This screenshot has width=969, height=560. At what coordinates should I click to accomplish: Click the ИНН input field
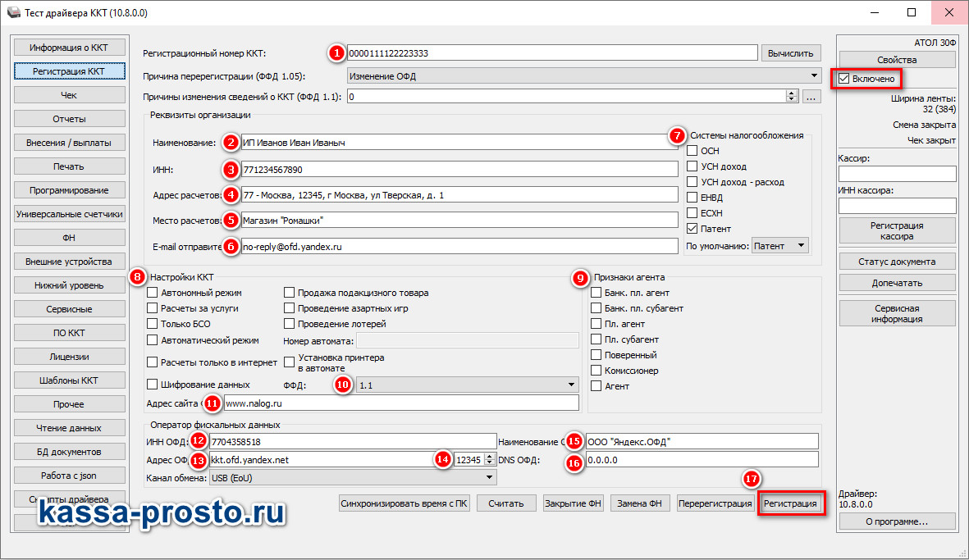pos(459,169)
